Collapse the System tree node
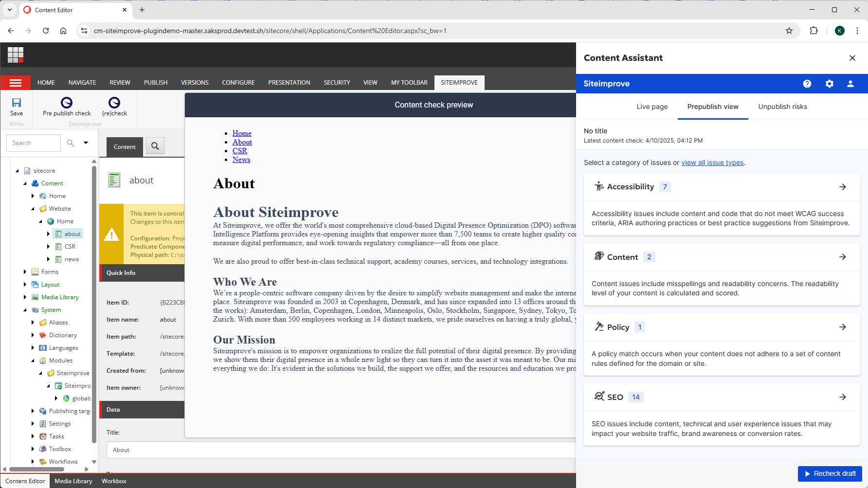 tap(25, 310)
